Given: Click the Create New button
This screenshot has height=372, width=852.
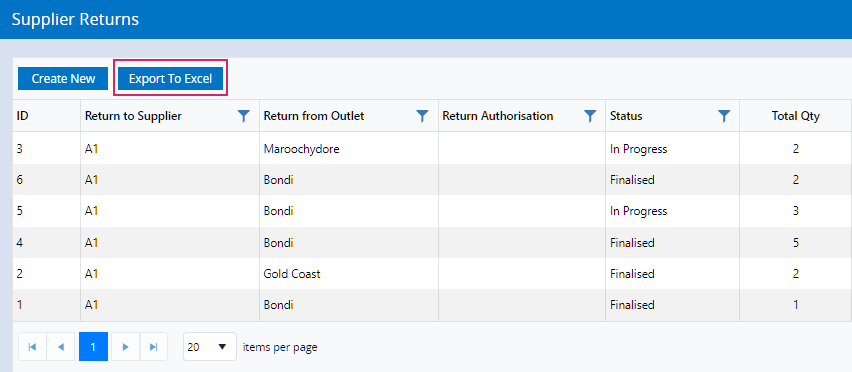Looking at the screenshot, I should point(63,79).
